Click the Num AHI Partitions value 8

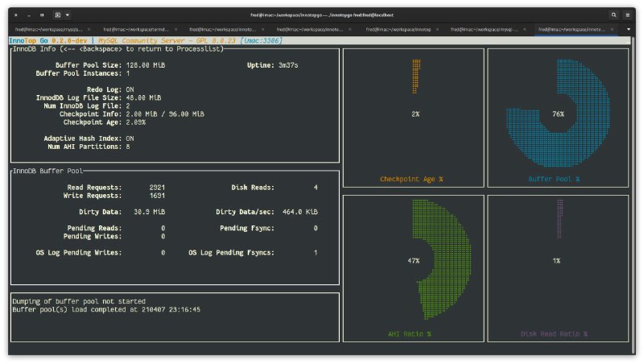128,147
